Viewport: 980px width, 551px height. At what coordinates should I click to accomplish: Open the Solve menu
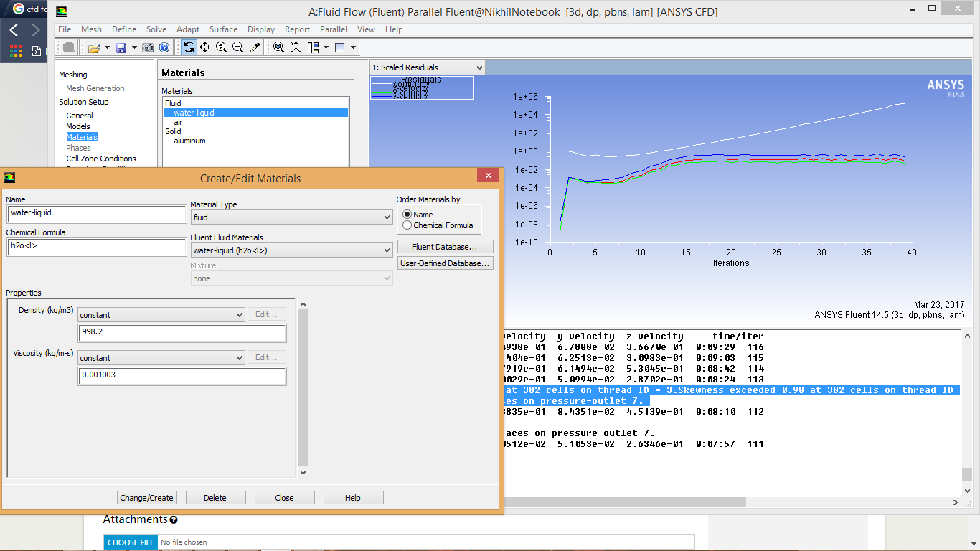(x=156, y=29)
